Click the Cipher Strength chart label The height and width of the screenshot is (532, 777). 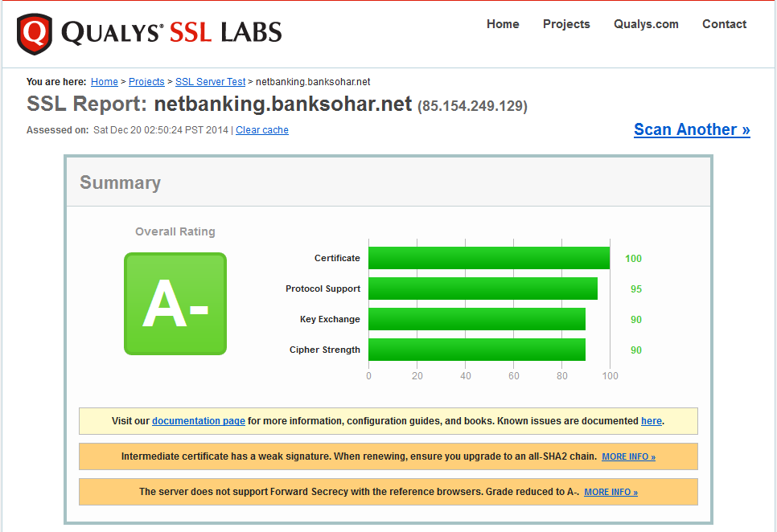[325, 350]
